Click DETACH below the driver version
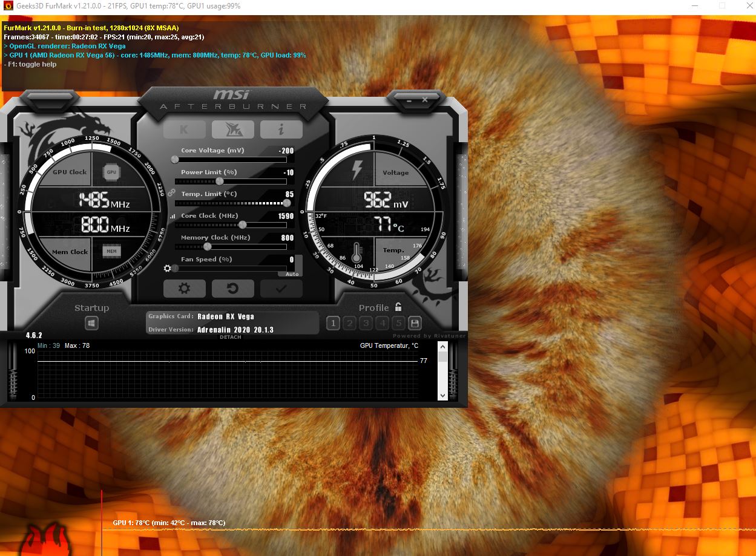The image size is (756, 556). click(x=230, y=337)
